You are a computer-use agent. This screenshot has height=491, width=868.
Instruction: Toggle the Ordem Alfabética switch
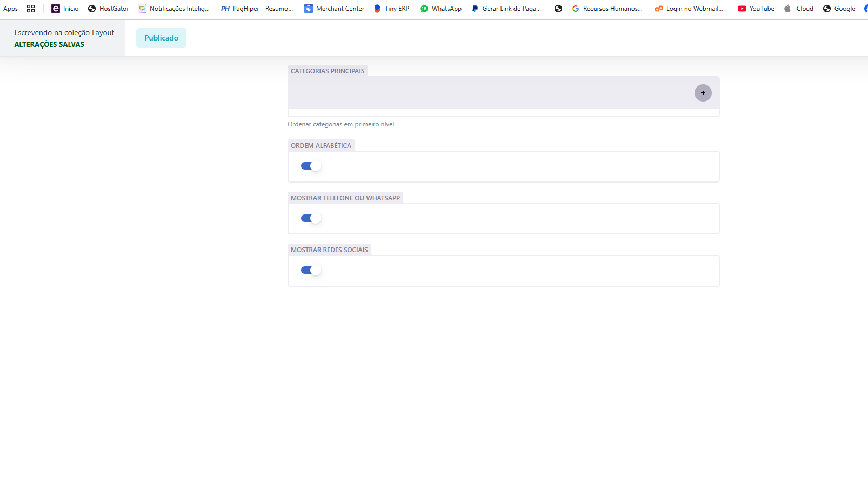[311, 166]
